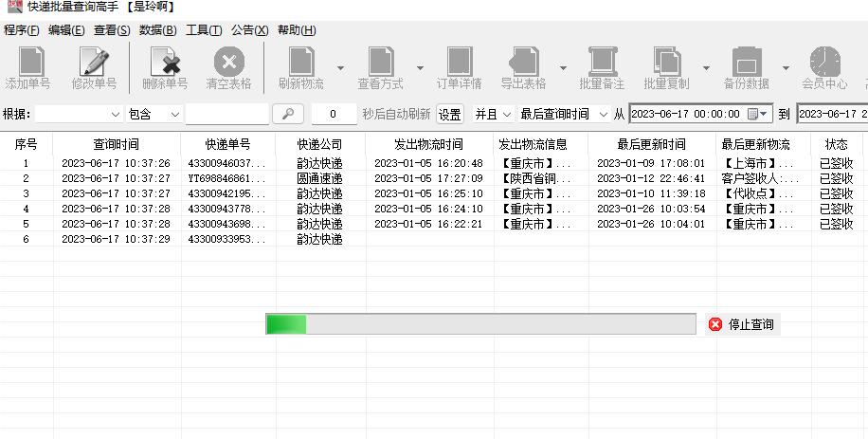Viewport: 868px width, 439px height.
Task: Select tracking number 43300946037...
Action: point(227,163)
